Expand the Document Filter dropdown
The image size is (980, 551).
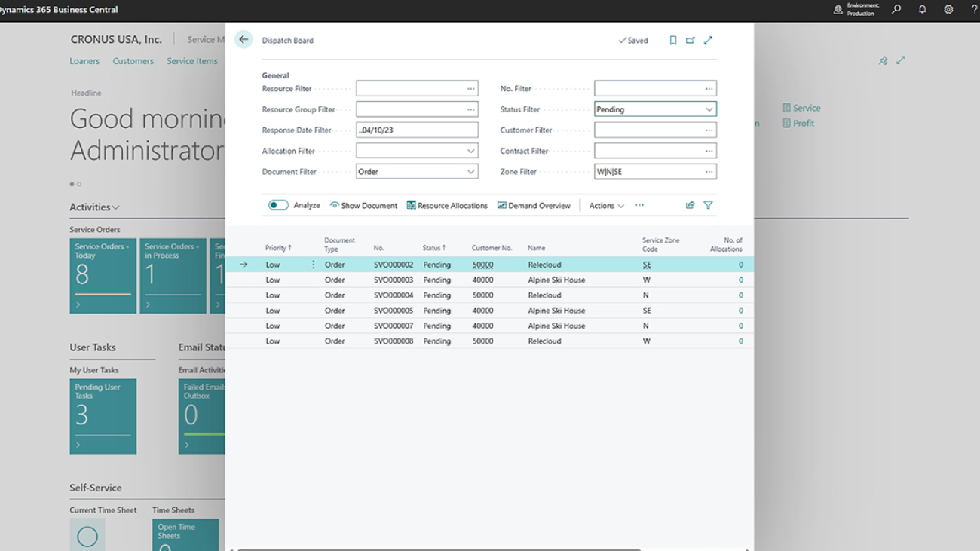[x=470, y=172]
